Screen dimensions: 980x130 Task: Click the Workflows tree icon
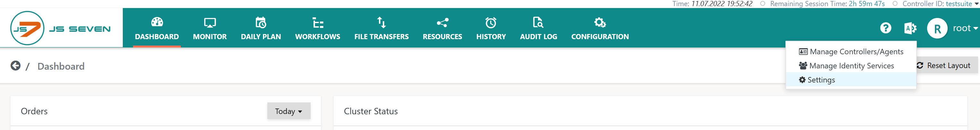(318, 23)
